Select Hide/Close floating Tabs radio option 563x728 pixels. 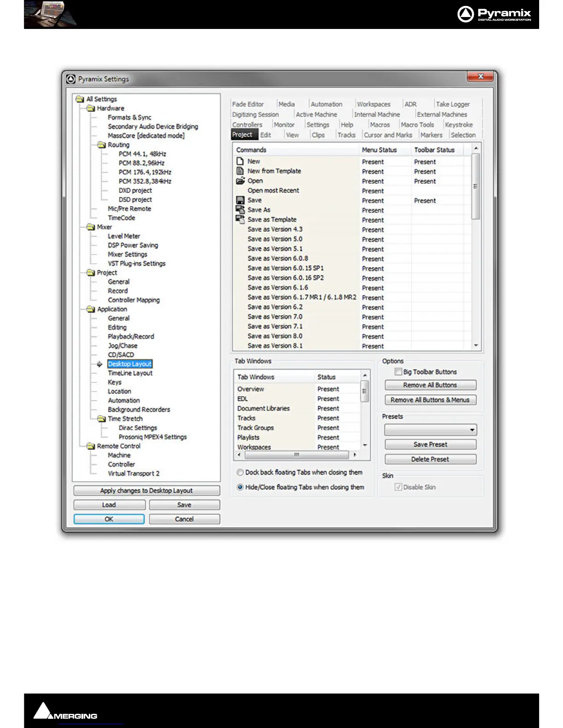click(240, 487)
